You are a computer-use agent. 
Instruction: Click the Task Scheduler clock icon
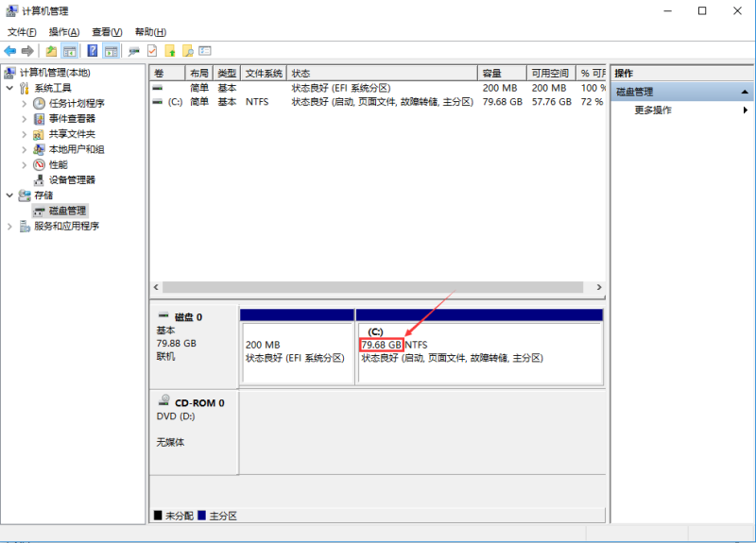click(39, 103)
